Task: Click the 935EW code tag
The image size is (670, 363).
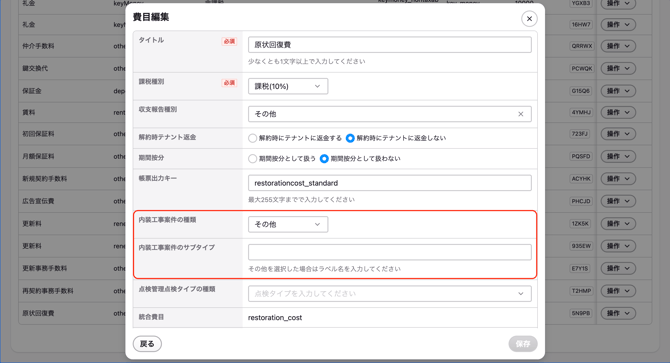Action: pyautogui.click(x=581, y=246)
